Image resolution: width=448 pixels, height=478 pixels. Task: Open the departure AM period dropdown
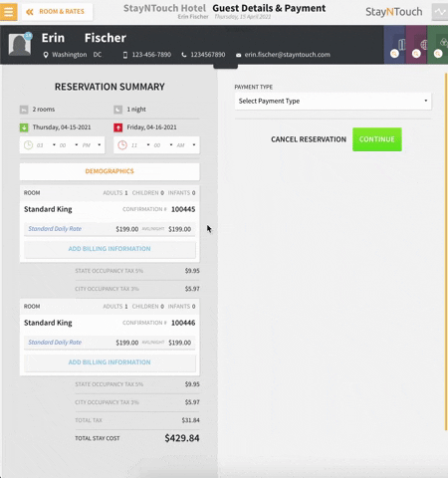click(186, 145)
